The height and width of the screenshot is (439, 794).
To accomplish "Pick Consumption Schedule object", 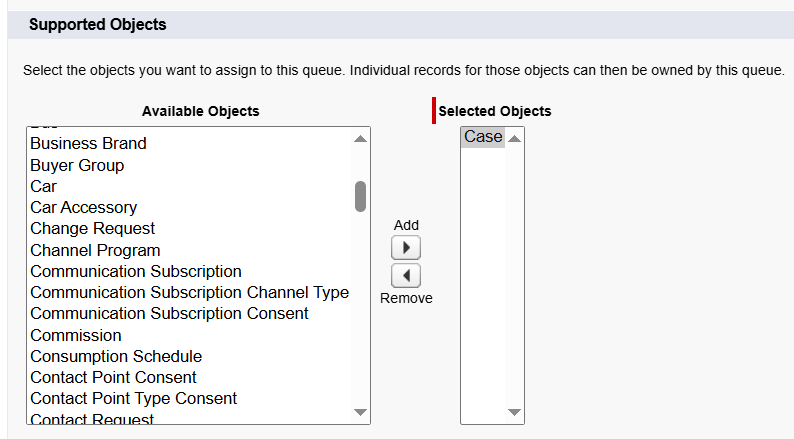I will 116,356.
